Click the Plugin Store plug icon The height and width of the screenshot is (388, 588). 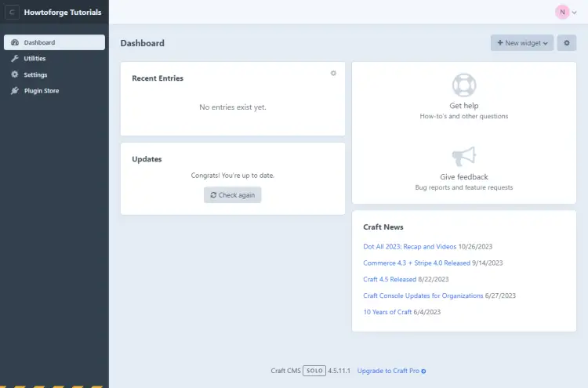pyautogui.click(x=15, y=91)
